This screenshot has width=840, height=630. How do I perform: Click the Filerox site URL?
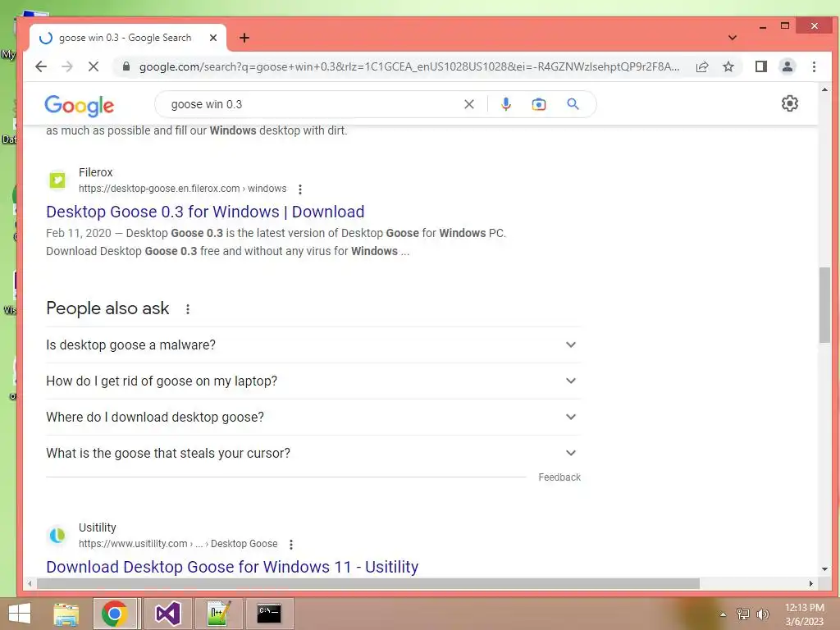(x=183, y=189)
